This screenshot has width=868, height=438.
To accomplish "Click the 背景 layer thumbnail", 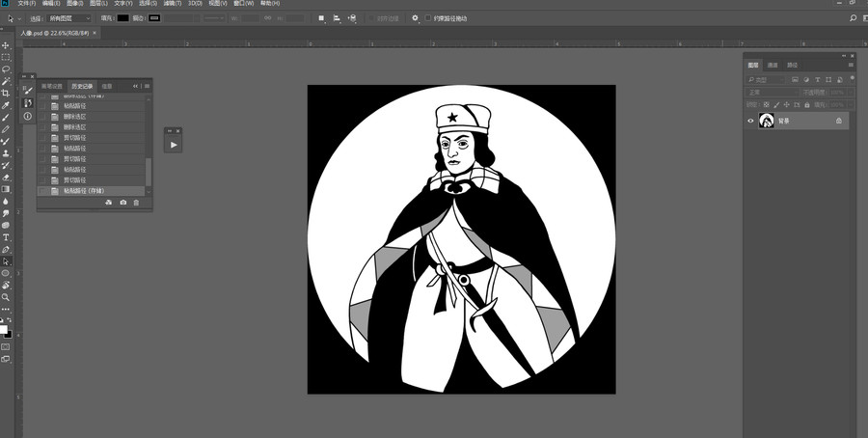I will pos(766,121).
